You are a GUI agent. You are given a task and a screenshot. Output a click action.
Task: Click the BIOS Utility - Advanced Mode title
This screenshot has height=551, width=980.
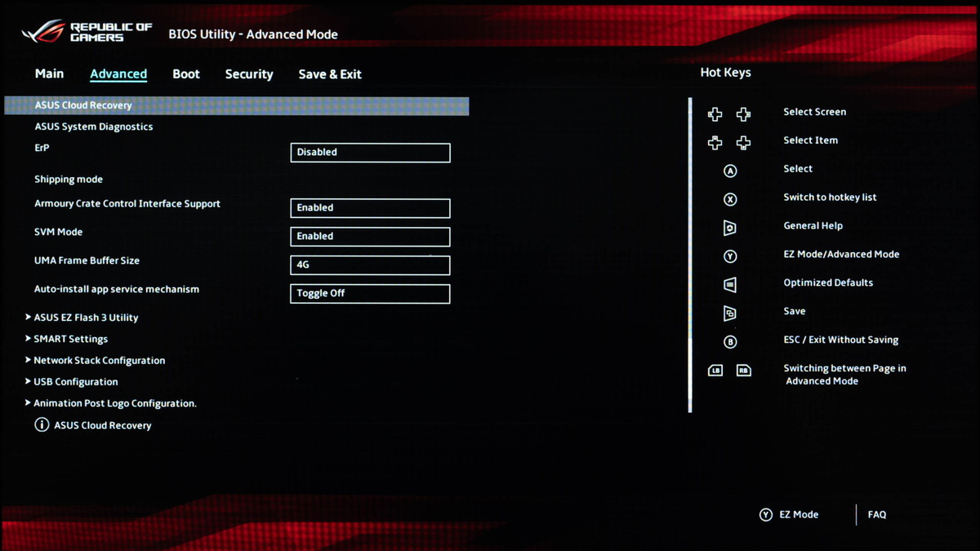[252, 34]
